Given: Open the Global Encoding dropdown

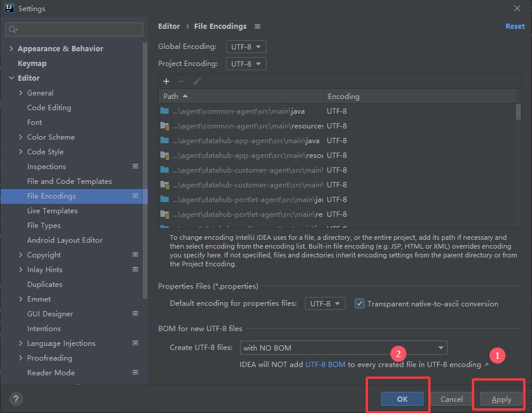Looking at the screenshot, I should pos(246,47).
